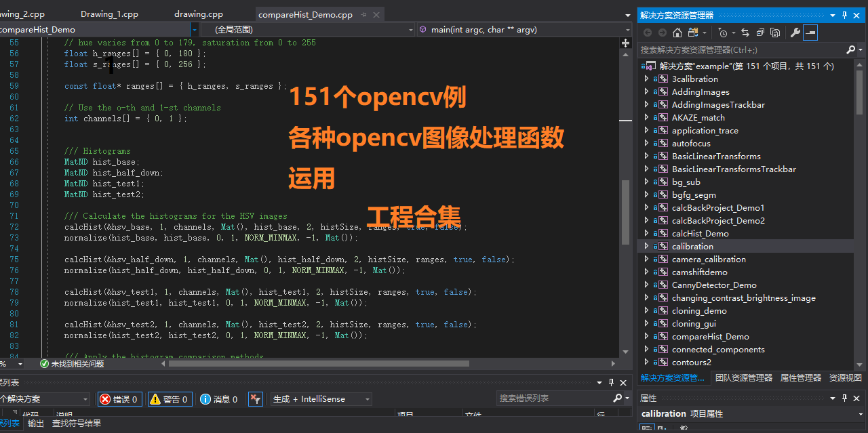Viewport: 868px width, 433px height.
Task: Open the compareHist_Demo project scope dropdown
Action: click(99, 29)
